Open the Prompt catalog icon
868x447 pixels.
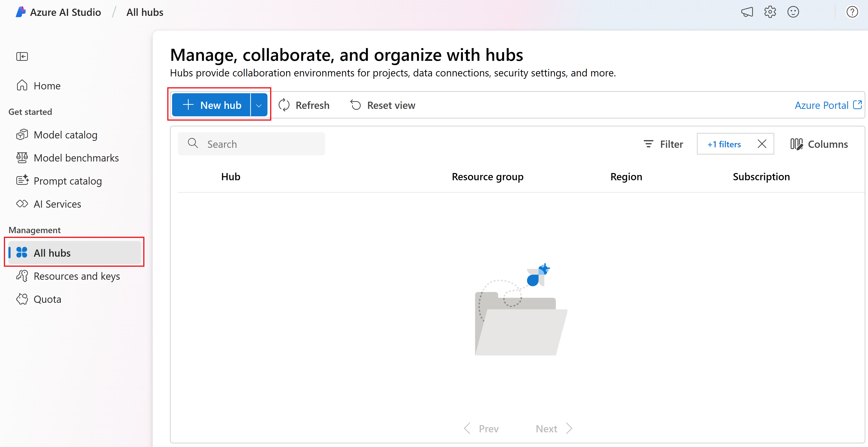(22, 180)
